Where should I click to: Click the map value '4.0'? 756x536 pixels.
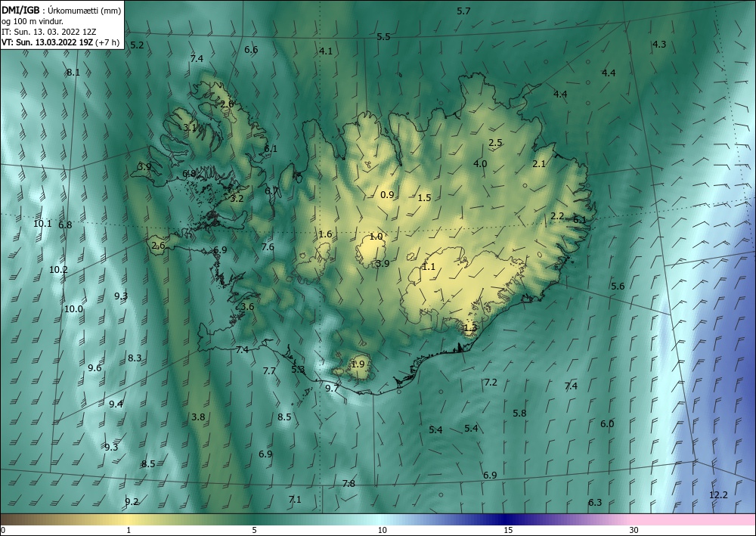click(480, 164)
